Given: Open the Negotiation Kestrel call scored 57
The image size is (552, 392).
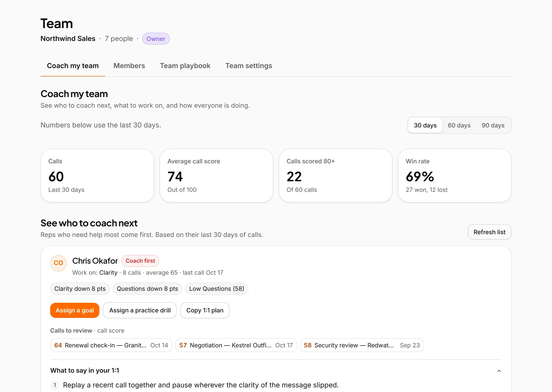Looking at the screenshot, I should [x=236, y=345].
